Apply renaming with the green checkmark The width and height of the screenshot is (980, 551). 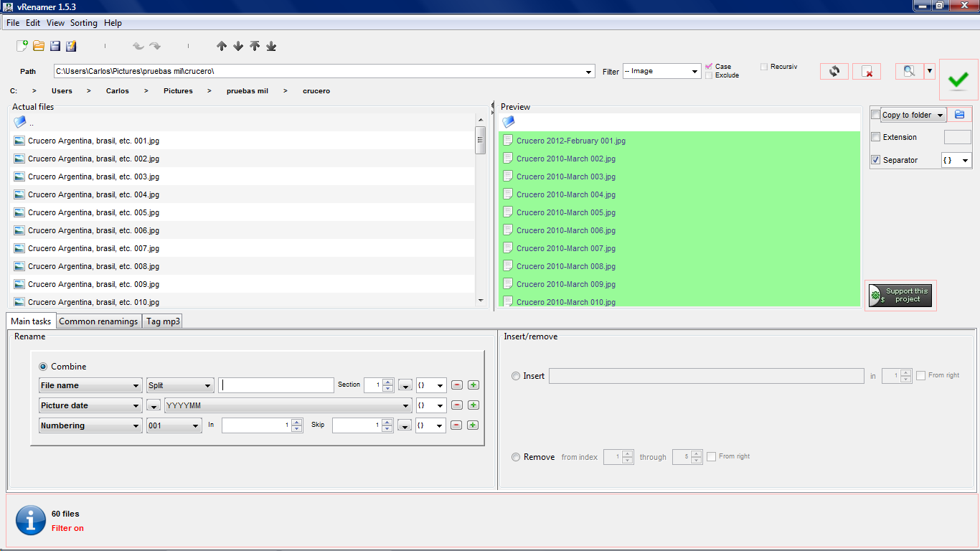pos(958,80)
